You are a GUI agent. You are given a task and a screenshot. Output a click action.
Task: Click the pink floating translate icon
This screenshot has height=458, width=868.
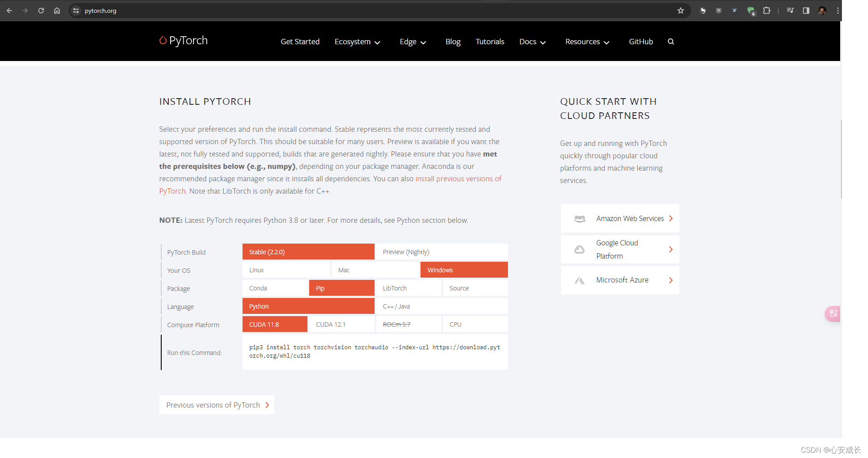tap(833, 314)
